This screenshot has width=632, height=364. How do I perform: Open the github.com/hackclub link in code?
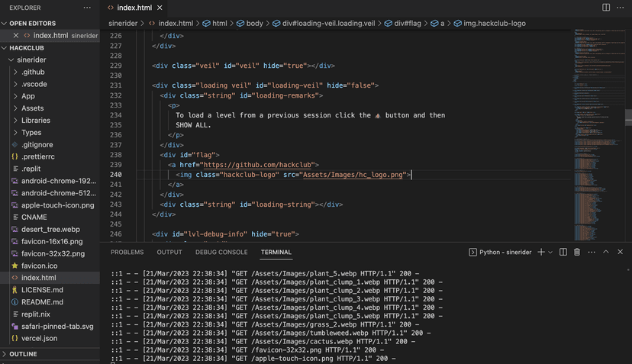tap(260, 164)
